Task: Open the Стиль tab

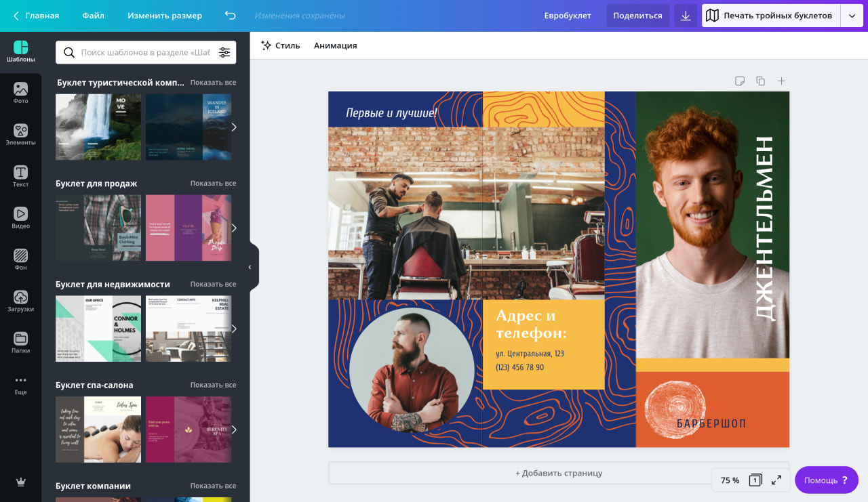Action: pyautogui.click(x=280, y=45)
